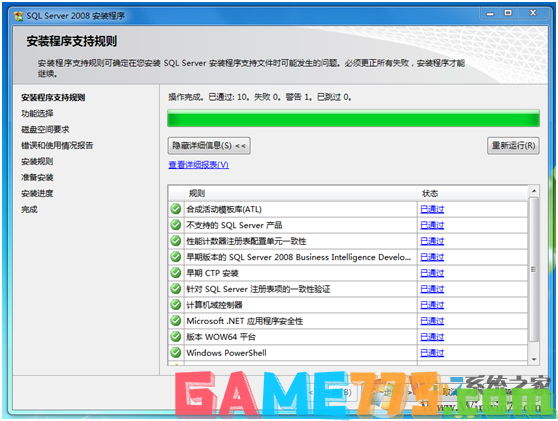Screen dimensions: 558x421
Task: Click rule text 计算机域控制器
Action: click(x=214, y=305)
